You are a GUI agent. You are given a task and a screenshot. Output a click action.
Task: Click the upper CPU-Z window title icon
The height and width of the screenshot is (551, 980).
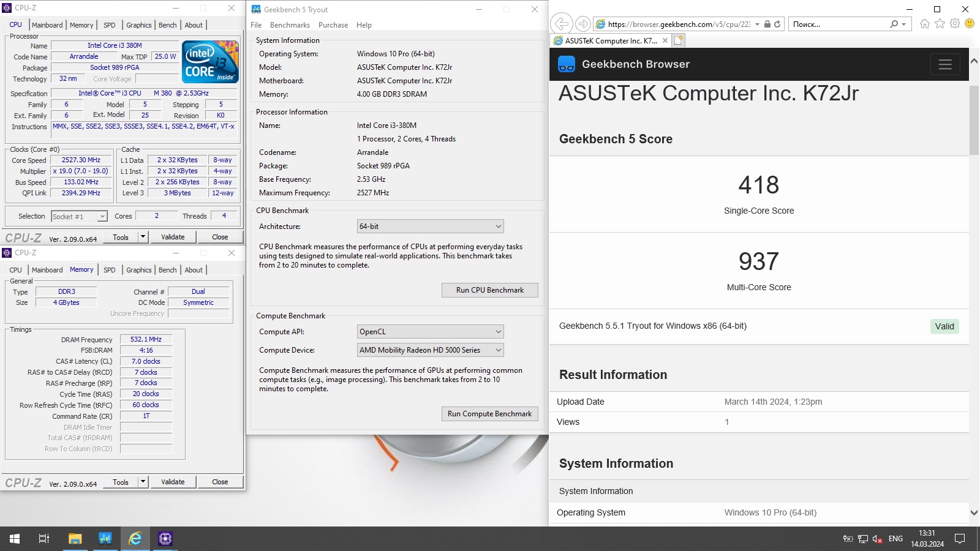(x=7, y=8)
